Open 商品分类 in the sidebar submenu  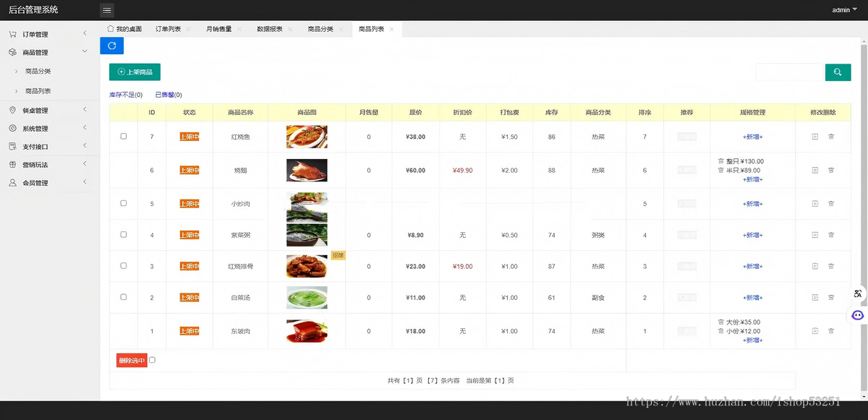38,72
